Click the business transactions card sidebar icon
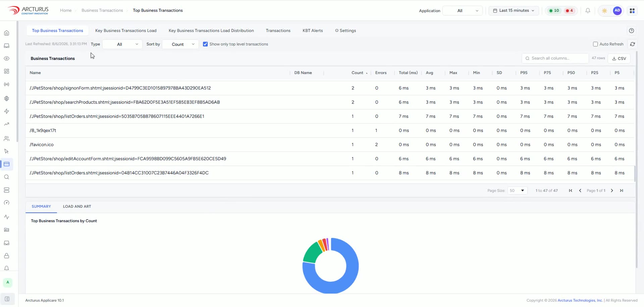644x307 pixels. coord(6,164)
